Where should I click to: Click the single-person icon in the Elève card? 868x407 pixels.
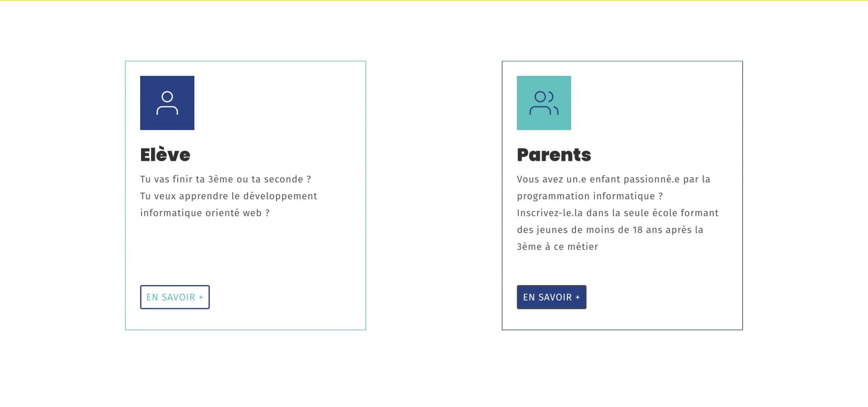point(167,103)
